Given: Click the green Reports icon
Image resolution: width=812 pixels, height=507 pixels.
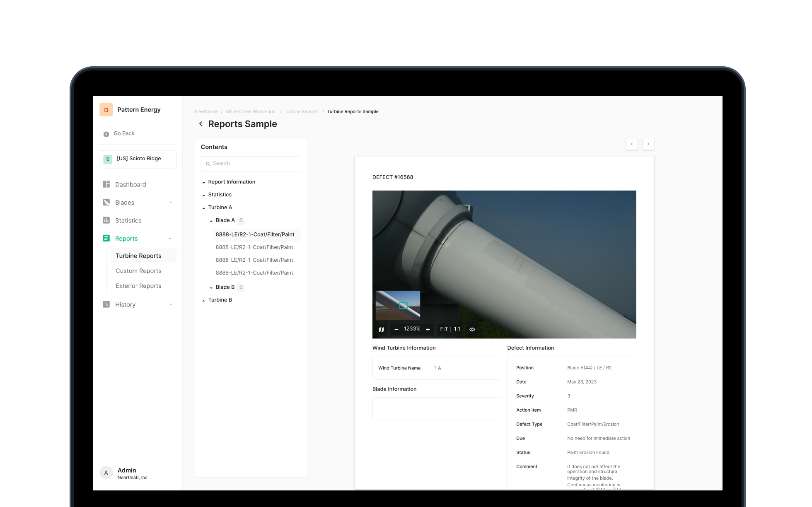Looking at the screenshot, I should coord(106,238).
